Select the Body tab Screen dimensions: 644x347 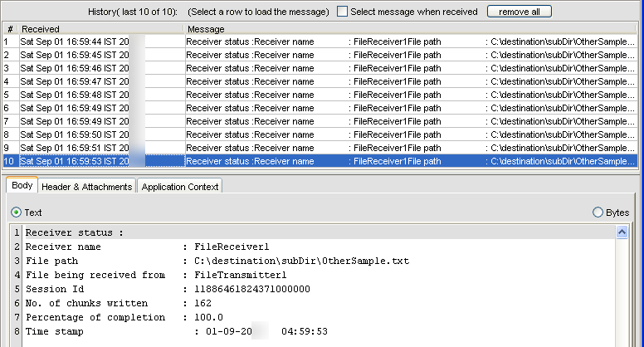(x=22, y=185)
